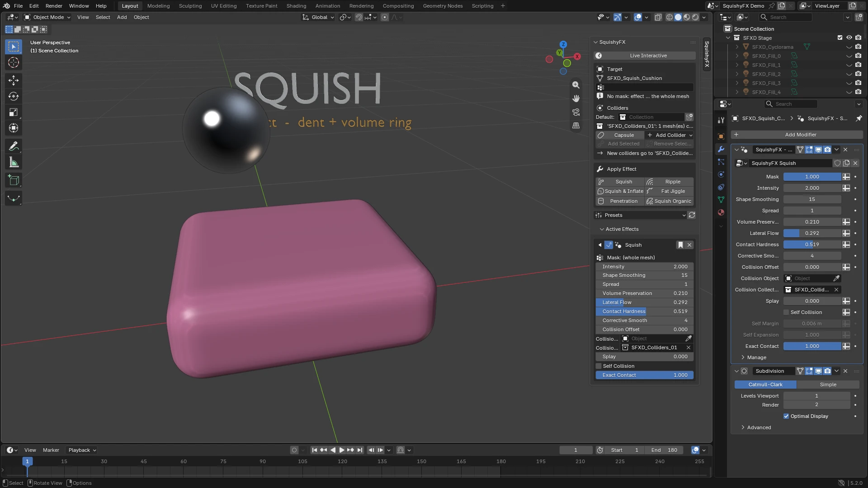Toggle camera view icon in viewport

point(576,112)
